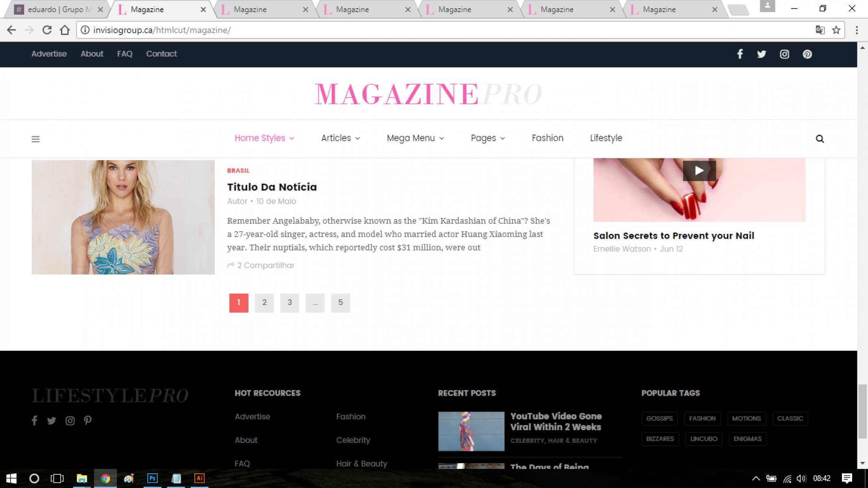Select current pagination page 1

[239, 303]
